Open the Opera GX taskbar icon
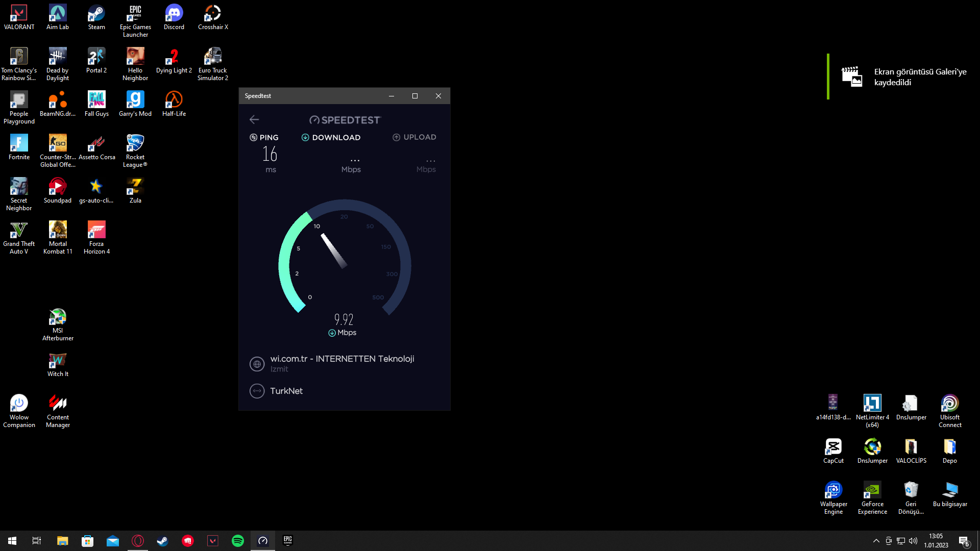980x551 pixels. pos(138,541)
